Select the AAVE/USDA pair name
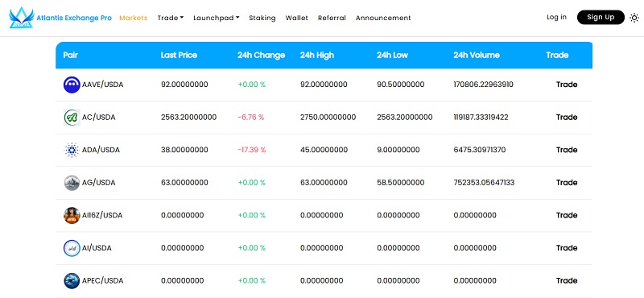This screenshot has width=644, height=298. 103,85
